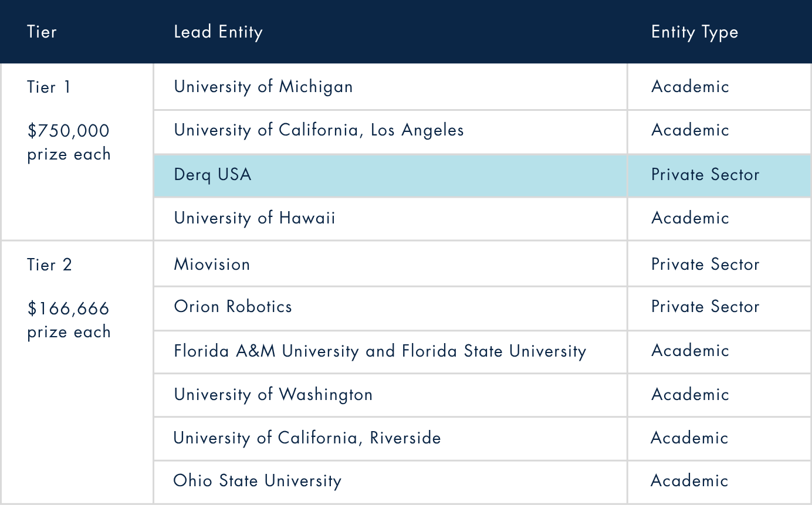
Task: Click Private Sector beside Miovision
Action: click(705, 265)
